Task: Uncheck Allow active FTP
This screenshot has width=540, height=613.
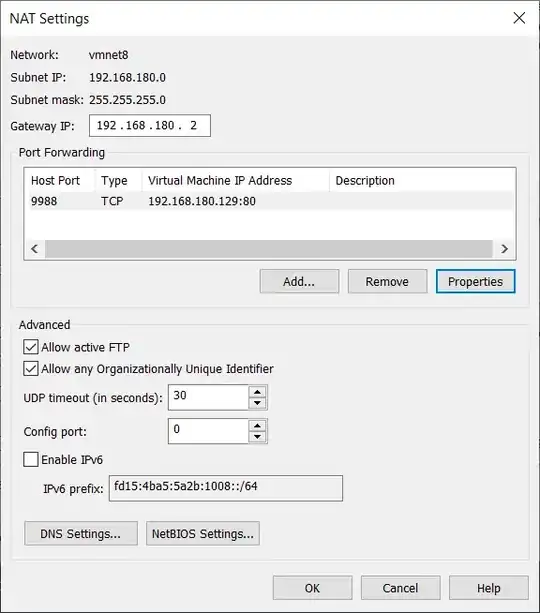Action: pos(31,347)
